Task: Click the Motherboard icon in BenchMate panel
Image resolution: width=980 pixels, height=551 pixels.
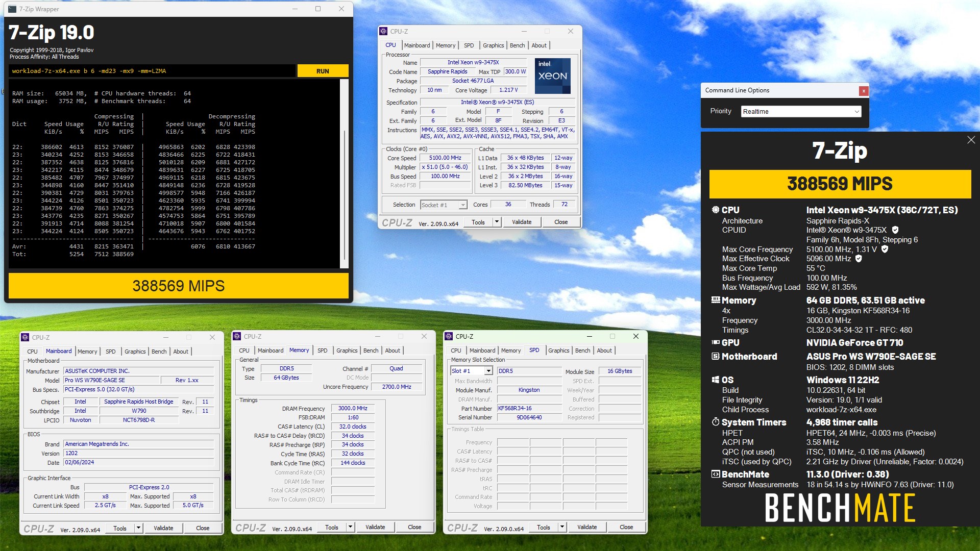Action: pyautogui.click(x=716, y=356)
